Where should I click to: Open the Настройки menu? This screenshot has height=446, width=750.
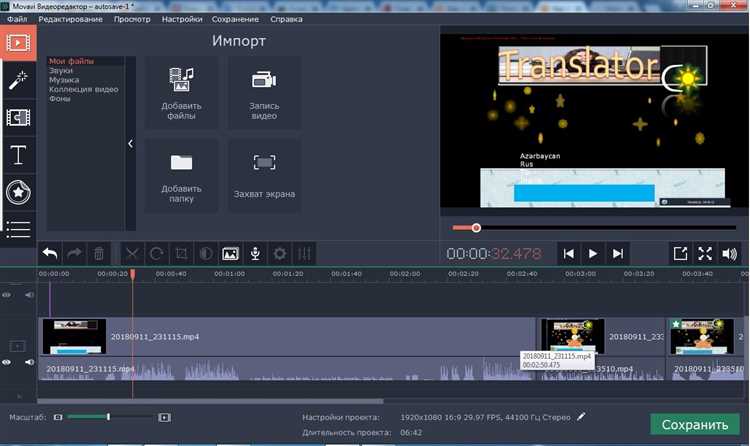[x=182, y=19]
